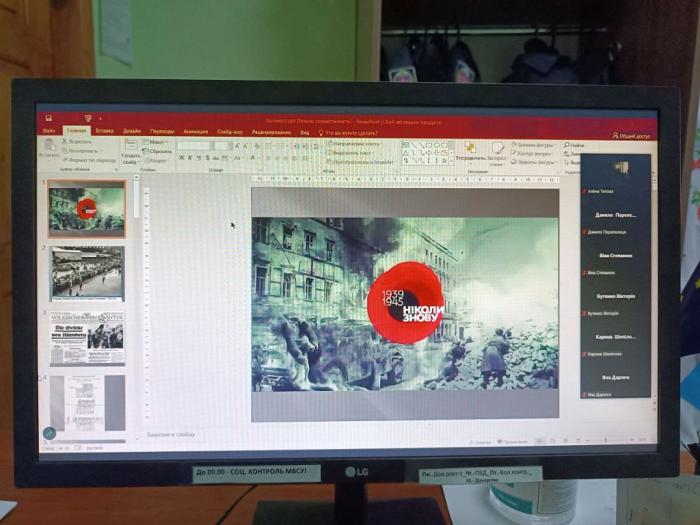Toggle Underline text formatting

[x=197, y=158]
